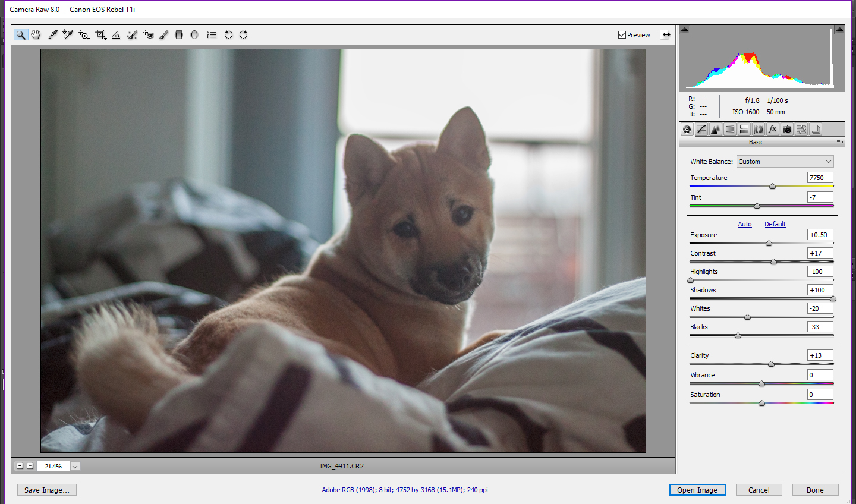
Task: Select the Radial Filter tool
Action: point(194,35)
